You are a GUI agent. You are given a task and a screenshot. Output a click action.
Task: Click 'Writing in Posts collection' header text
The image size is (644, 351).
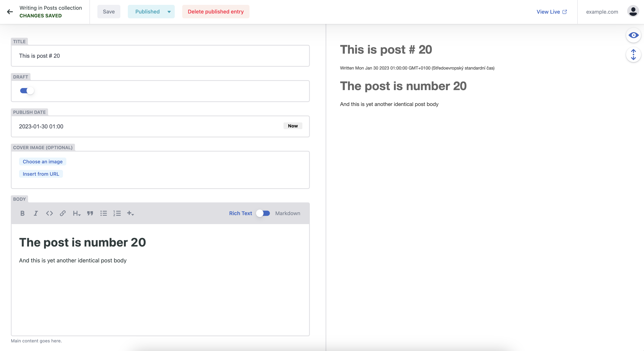[51, 8]
